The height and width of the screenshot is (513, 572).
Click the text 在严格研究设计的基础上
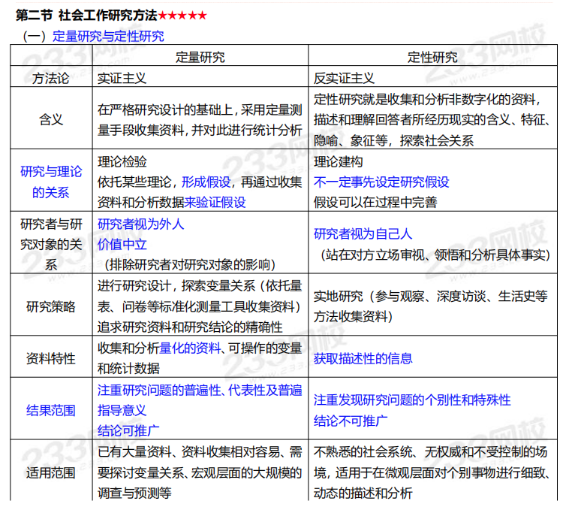click(165, 109)
